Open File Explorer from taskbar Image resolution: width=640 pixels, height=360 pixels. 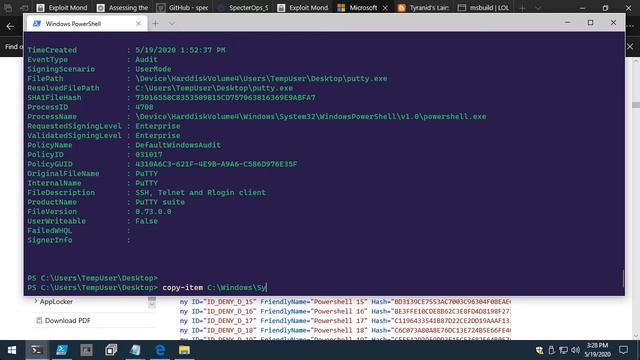click(184, 350)
